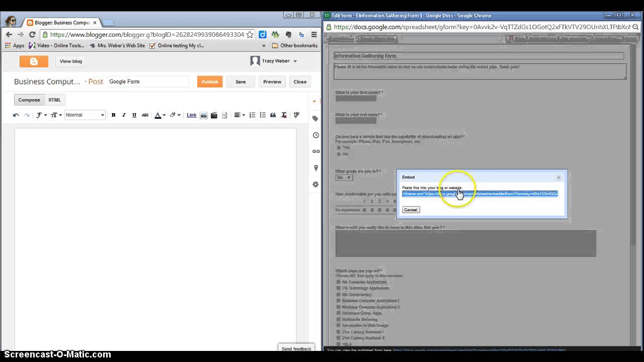This screenshot has width=644, height=362.
Task: Toggle italic formatting in the post editor
Action: coord(124,115)
